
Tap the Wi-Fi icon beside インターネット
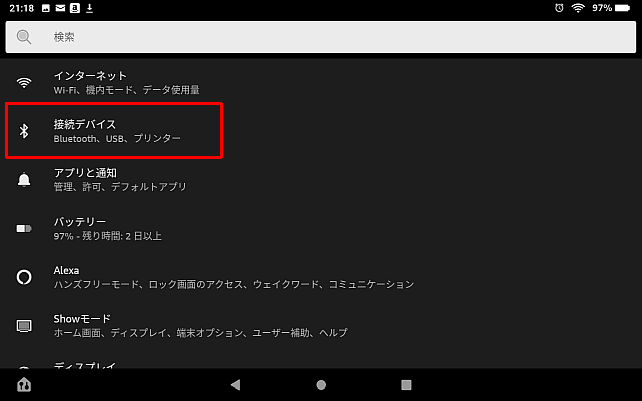(x=24, y=83)
